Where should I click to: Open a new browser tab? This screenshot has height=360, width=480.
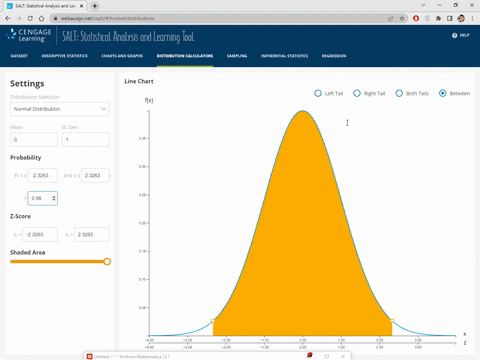point(95,6)
